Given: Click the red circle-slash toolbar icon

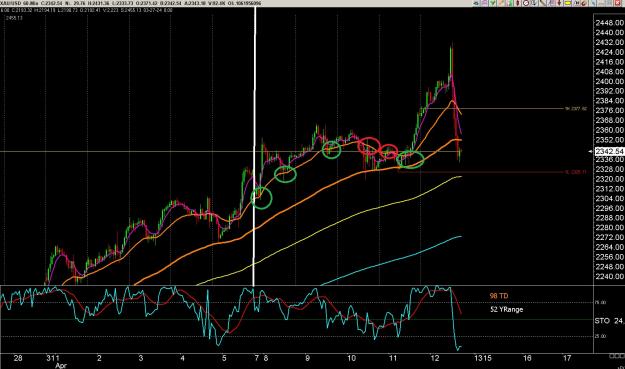Looking at the screenshot, I should [526, 3].
